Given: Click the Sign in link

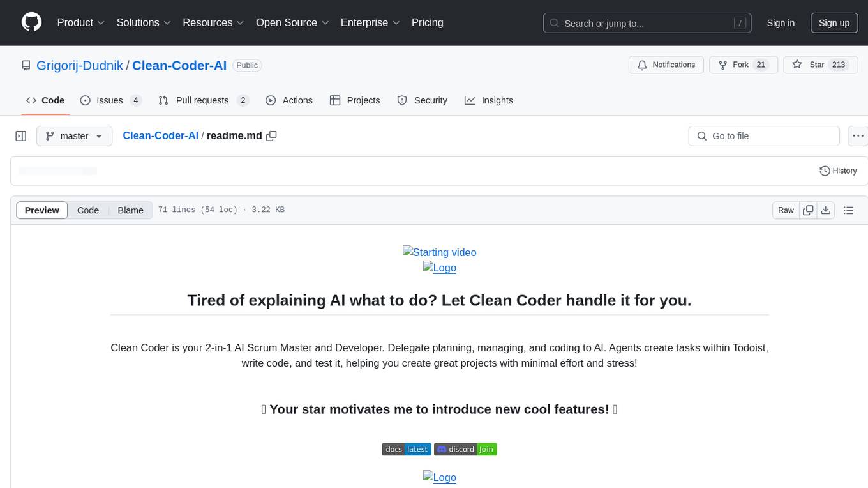Looking at the screenshot, I should pos(781,23).
